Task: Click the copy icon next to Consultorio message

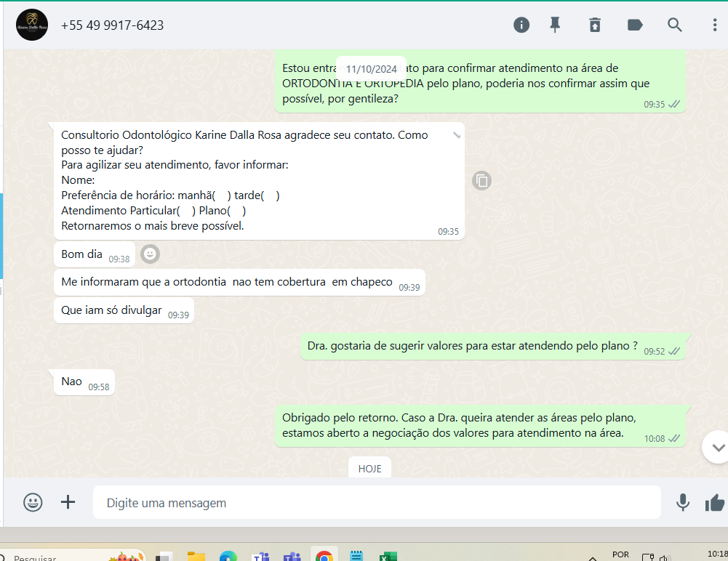Action: [481, 180]
